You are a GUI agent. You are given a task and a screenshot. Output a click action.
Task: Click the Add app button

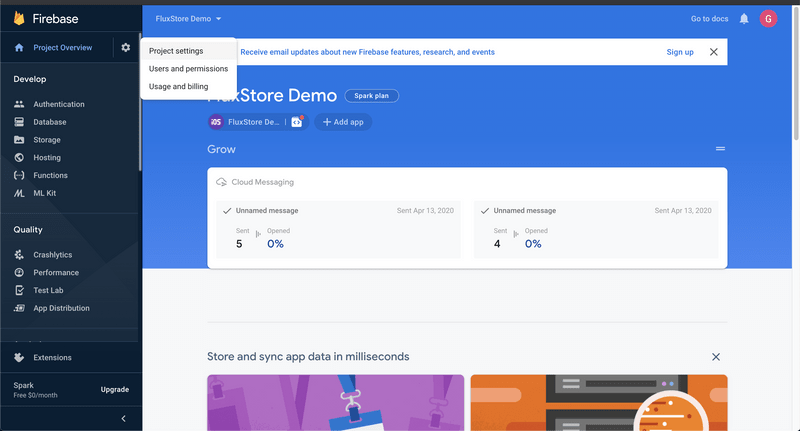pyautogui.click(x=344, y=122)
